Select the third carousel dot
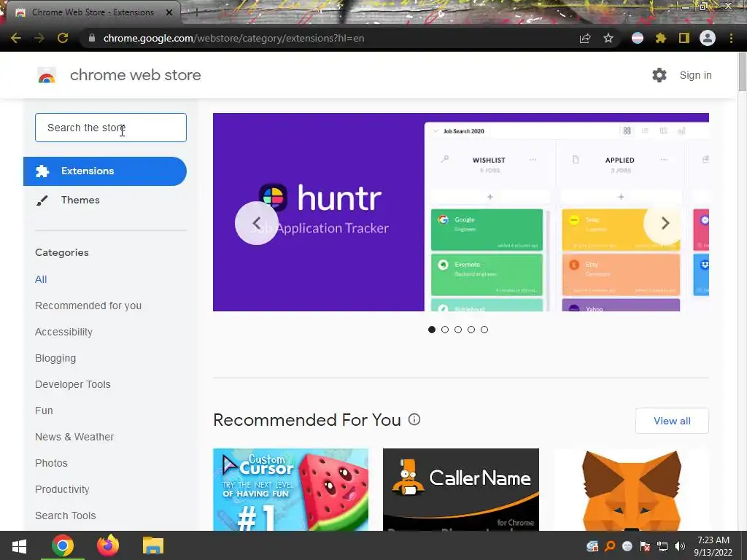 click(x=458, y=330)
